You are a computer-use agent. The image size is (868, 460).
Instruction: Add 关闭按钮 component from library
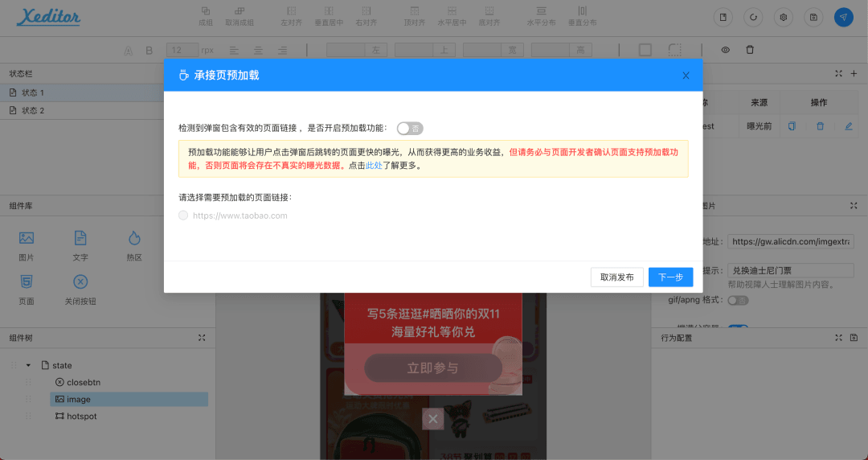[80, 290]
